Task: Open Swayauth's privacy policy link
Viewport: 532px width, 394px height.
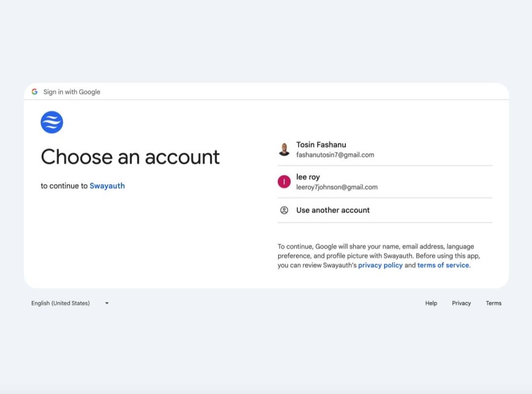Action: click(380, 265)
